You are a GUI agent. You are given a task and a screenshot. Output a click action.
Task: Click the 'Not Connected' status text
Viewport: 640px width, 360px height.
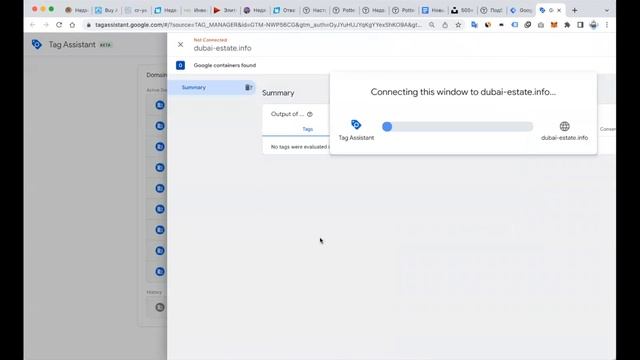pos(210,40)
